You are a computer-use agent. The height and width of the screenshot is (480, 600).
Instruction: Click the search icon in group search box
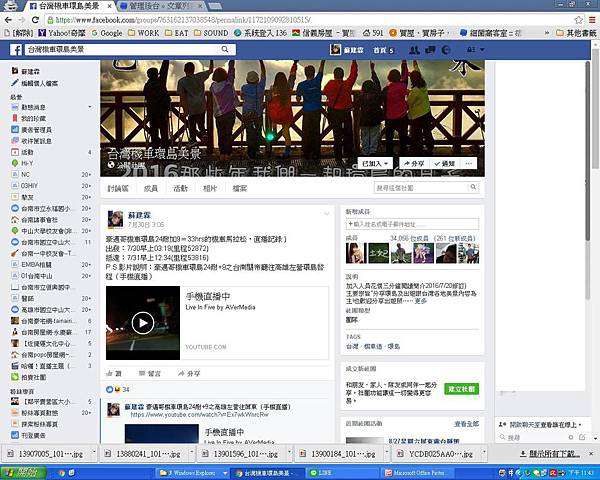click(473, 187)
